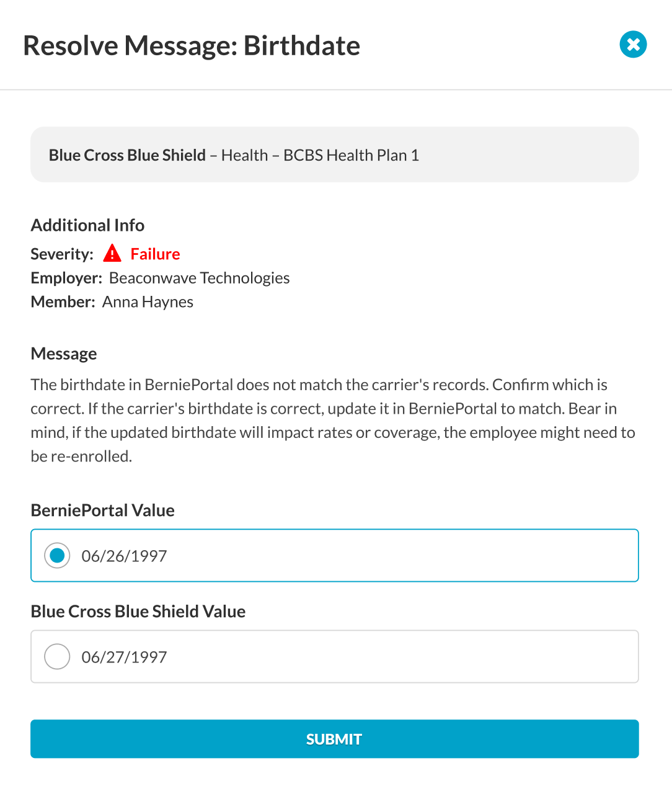Click the Message section heading
This screenshot has width=672, height=789.
pyautogui.click(x=64, y=354)
